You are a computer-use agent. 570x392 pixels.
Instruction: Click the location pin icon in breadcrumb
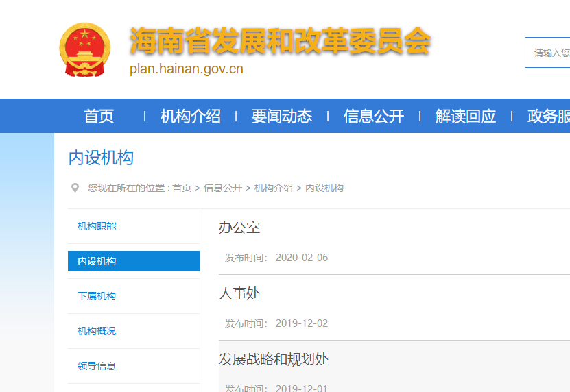75,188
